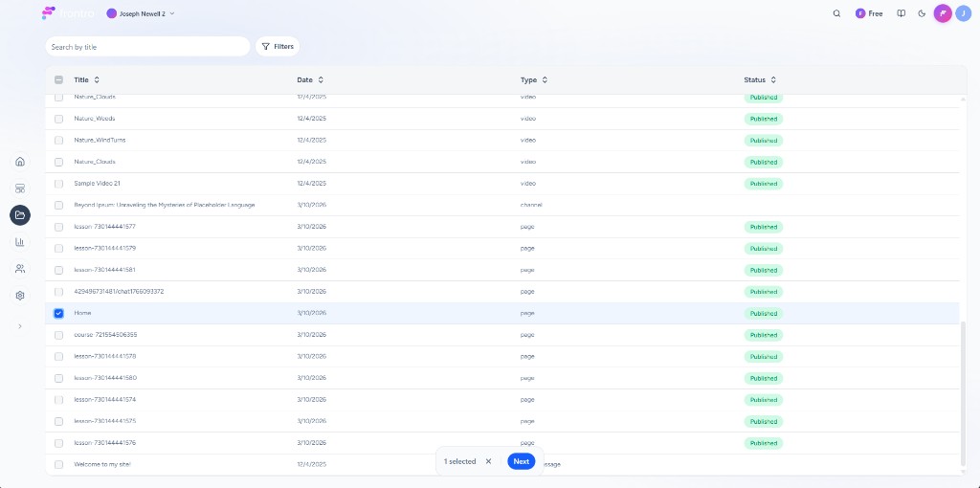Image resolution: width=980 pixels, height=488 pixels.
Task: Sort the table by the Title column
Action: pos(87,80)
